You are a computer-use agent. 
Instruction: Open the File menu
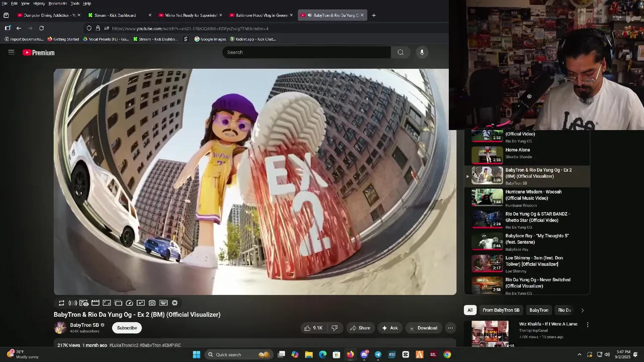pos(5,4)
